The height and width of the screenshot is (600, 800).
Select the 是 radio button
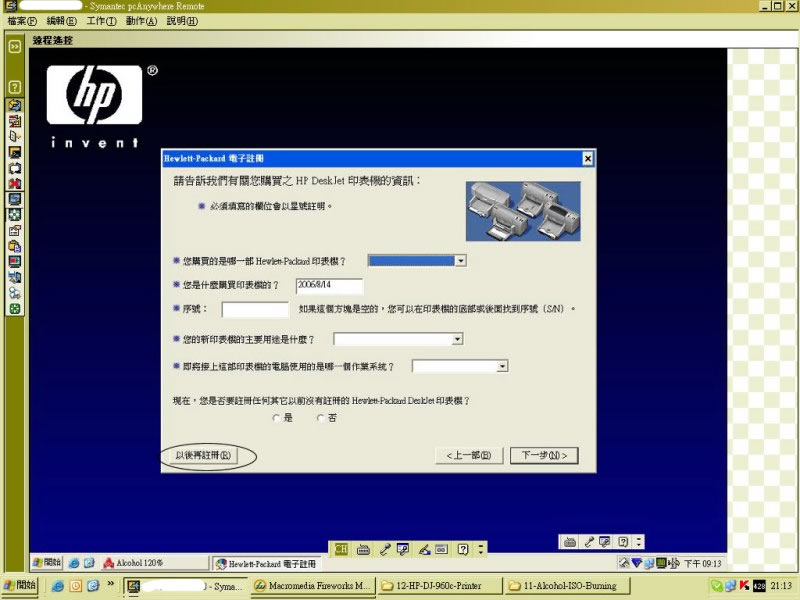coord(276,418)
